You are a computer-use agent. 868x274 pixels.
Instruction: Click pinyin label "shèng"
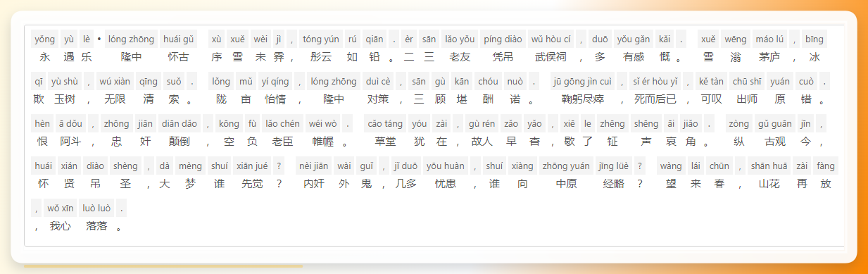pos(125,166)
